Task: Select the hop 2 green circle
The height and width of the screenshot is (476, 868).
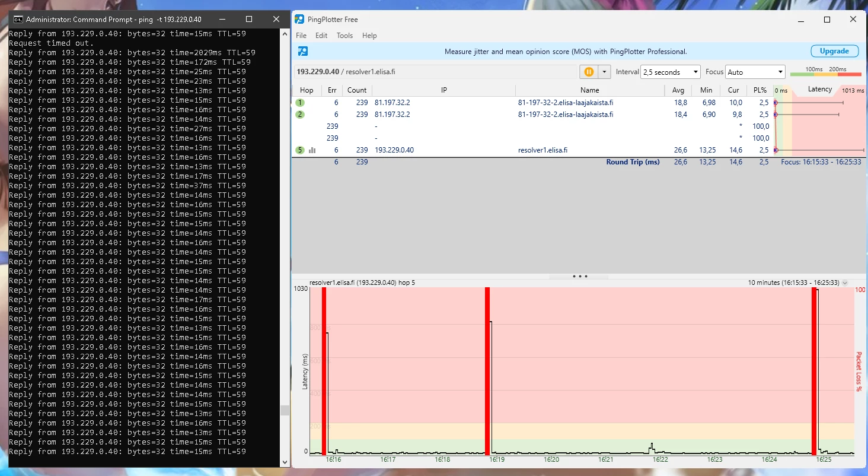Action: tap(300, 115)
